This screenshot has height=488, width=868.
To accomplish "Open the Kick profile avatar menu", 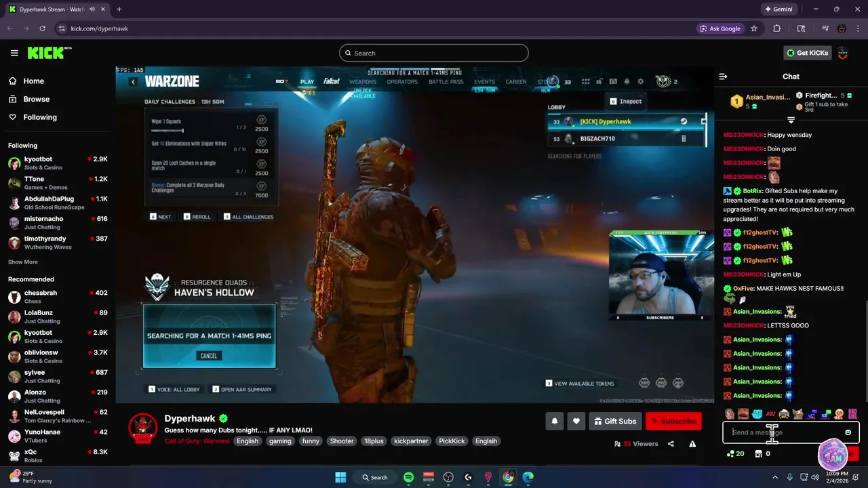I will 843,53.
